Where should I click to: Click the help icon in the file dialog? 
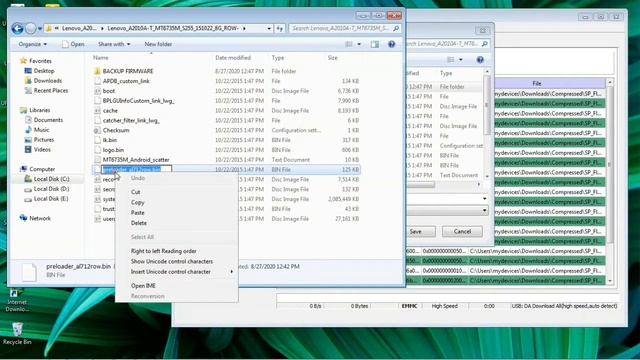(x=480, y=60)
